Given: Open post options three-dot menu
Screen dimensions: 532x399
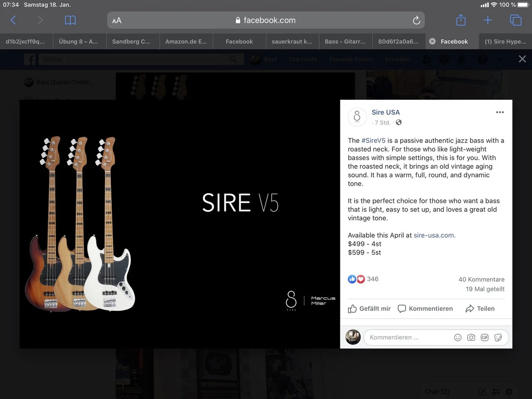Looking at the screenshot, I should 500,112.
